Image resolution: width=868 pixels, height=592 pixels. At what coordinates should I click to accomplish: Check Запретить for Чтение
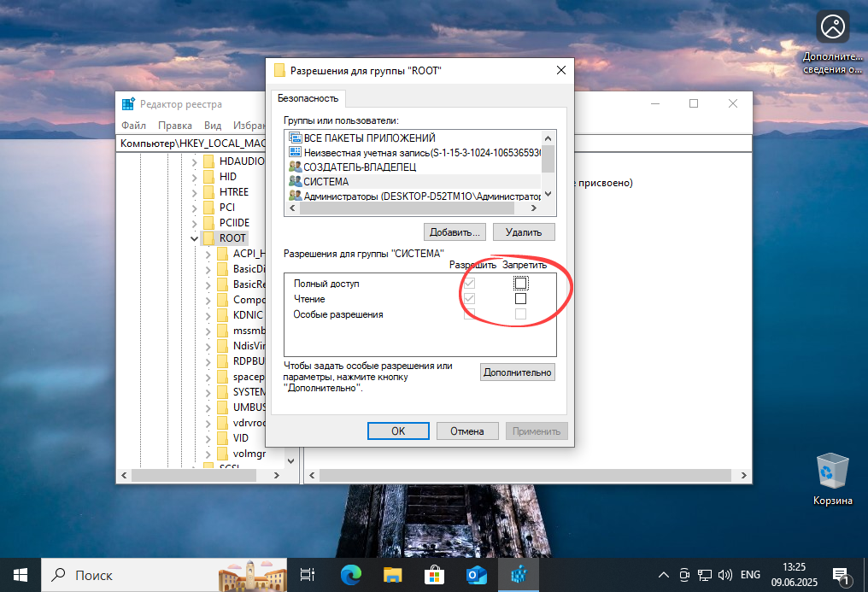(519, 298)
